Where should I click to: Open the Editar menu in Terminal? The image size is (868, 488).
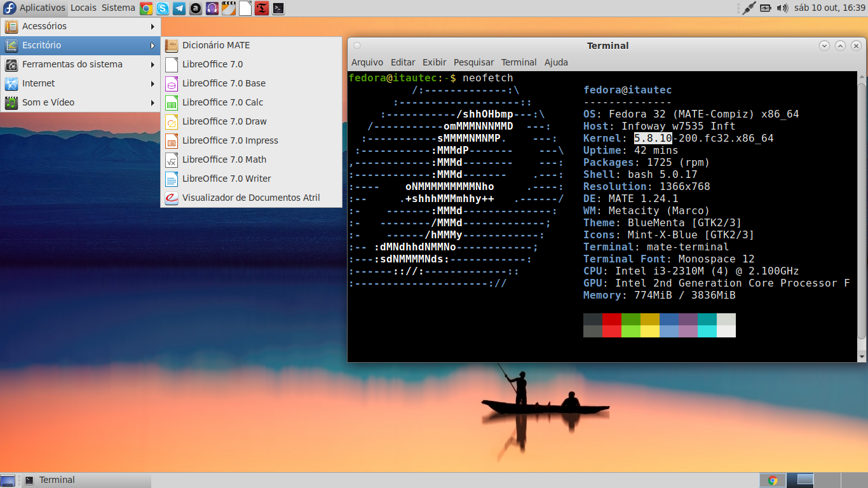pos(403,62)
